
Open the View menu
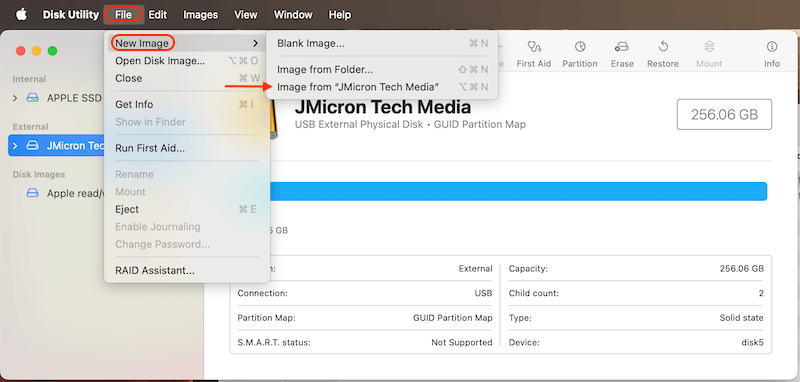245,15
